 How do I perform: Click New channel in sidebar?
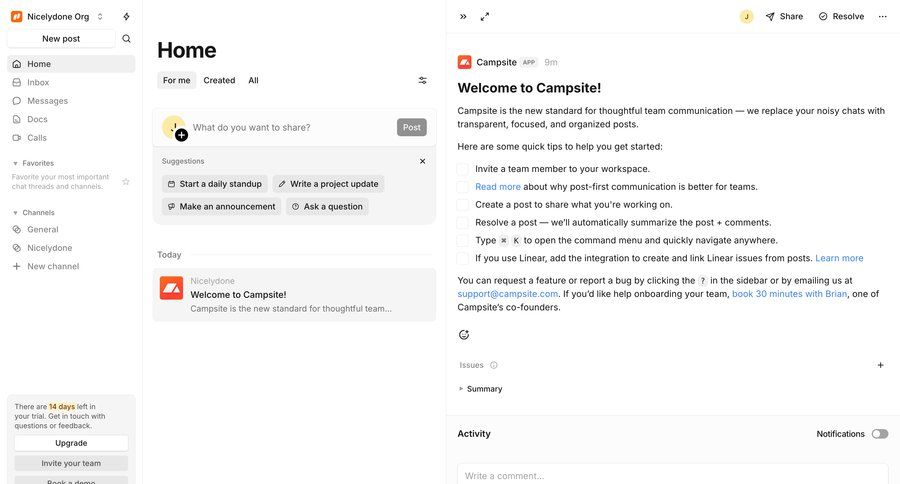click(x=71, y=266)
